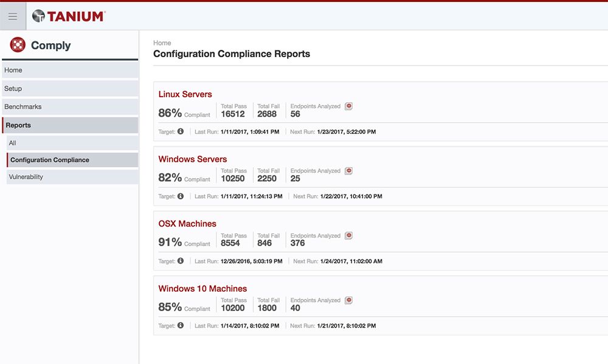Open the Benchmarks section
The width and height of the screenshot is (608, 364).
(x=70, y=106)
